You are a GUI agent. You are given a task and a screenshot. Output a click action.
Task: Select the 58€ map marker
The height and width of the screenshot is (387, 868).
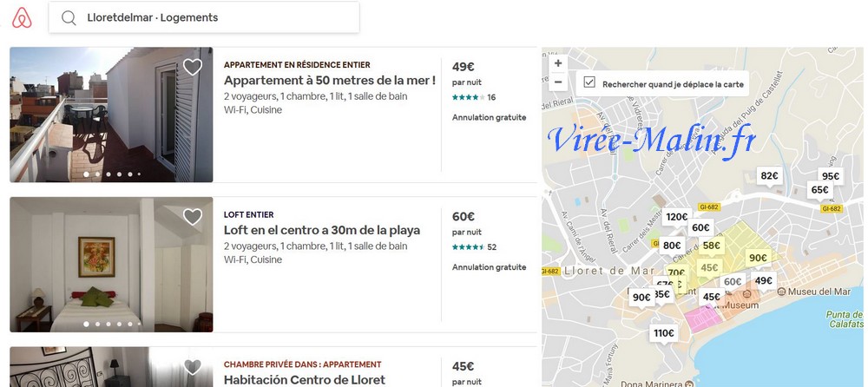(x=712, y=246)
